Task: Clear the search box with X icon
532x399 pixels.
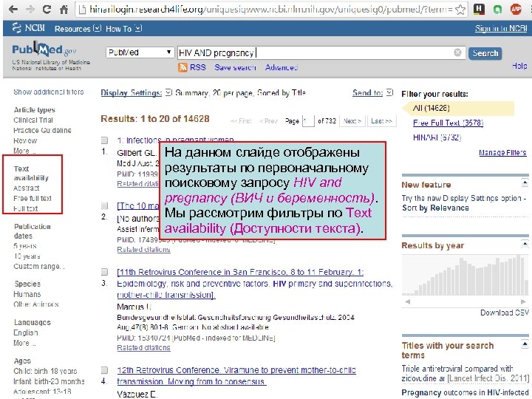Action: pos(457,52)
